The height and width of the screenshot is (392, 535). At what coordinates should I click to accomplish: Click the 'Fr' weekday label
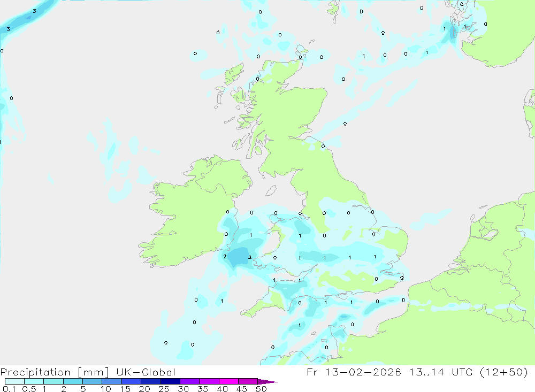tap(312, 372)
